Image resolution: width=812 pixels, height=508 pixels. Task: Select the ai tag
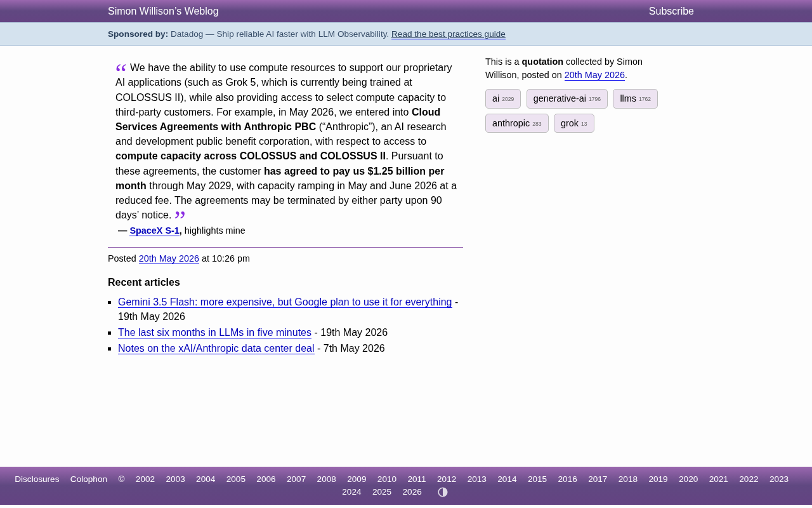(x=503, y=98)
